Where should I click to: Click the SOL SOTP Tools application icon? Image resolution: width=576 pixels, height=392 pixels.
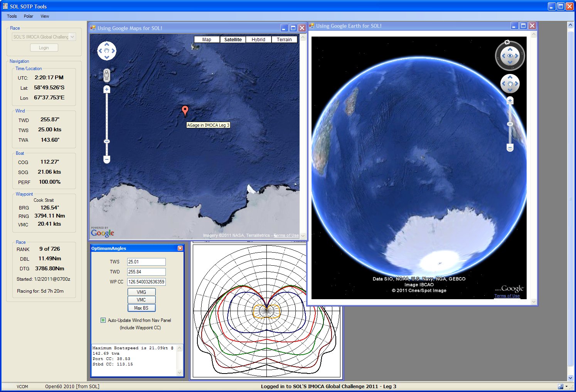pos(5,6)
